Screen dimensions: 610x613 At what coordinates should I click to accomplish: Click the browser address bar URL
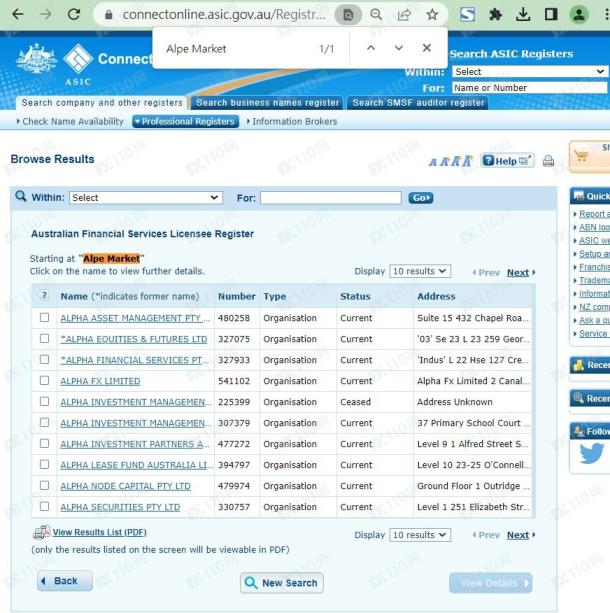click(x=224, y=15)
